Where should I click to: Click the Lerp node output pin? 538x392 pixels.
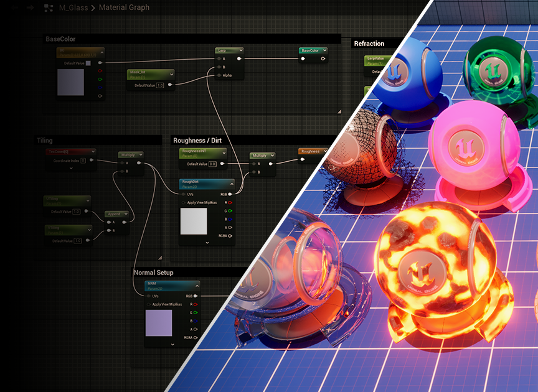(x=239, y=58)
